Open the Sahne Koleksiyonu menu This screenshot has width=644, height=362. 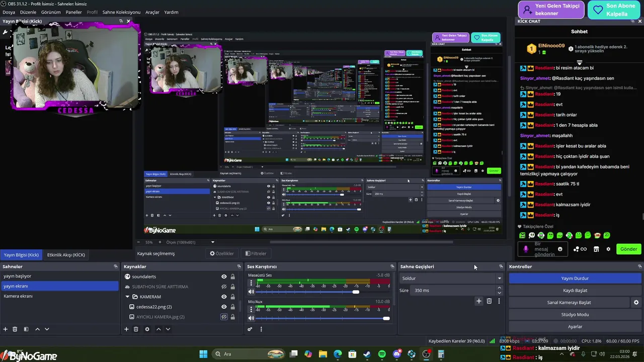[x=121, y=12]
